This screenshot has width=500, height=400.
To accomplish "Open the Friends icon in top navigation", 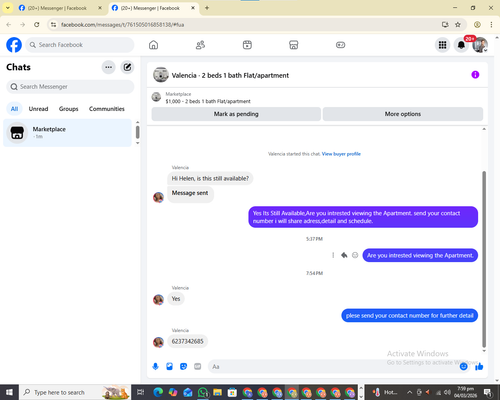I will tap(200, 45).
